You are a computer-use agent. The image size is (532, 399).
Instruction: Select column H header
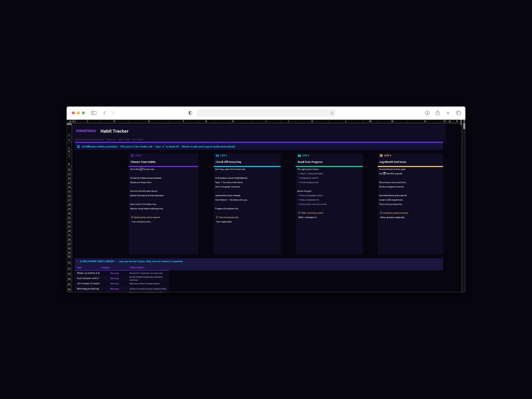tap(232, 121)
